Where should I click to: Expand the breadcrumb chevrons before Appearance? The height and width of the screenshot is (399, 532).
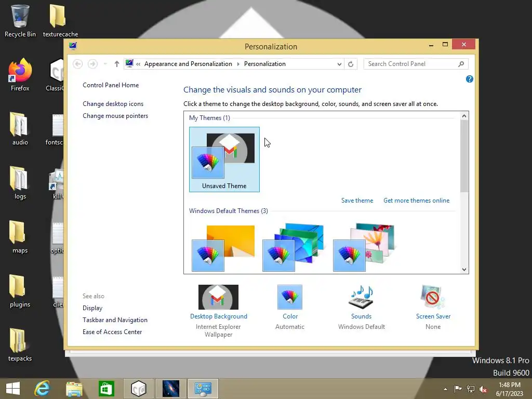point(138,64)
